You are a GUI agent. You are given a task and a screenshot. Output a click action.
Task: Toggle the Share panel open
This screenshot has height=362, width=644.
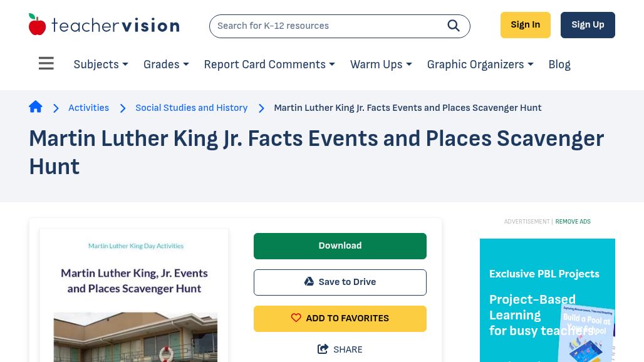point(340,349)
